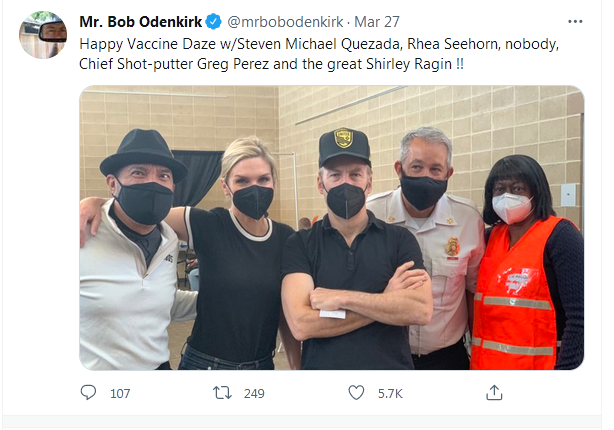The height and width of the screenshot is (430, 614).
Task: Click the 5.7K likes count
Action: (x=390, y=394)
